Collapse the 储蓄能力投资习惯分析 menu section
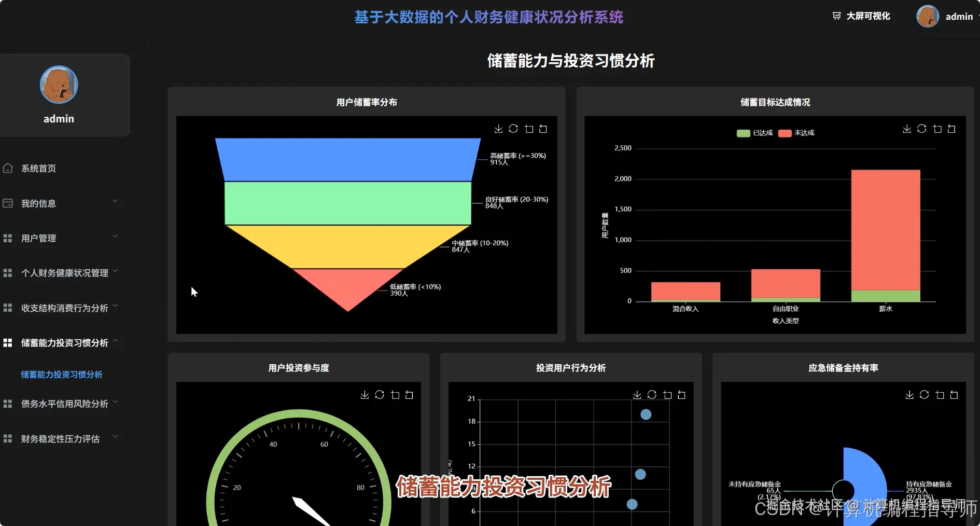The height and width of the screenshot is (526, 980). pyautogui.click(x=63, y=343)
